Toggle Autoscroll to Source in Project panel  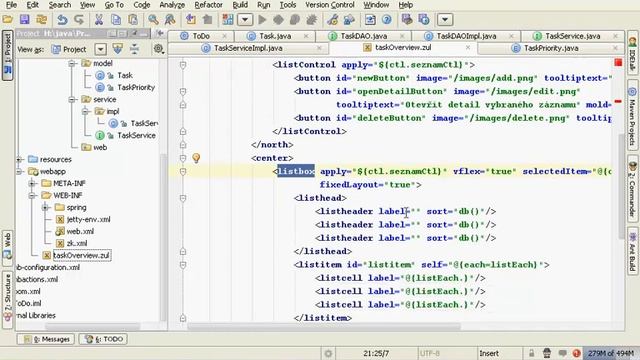(x=118, y=49)
